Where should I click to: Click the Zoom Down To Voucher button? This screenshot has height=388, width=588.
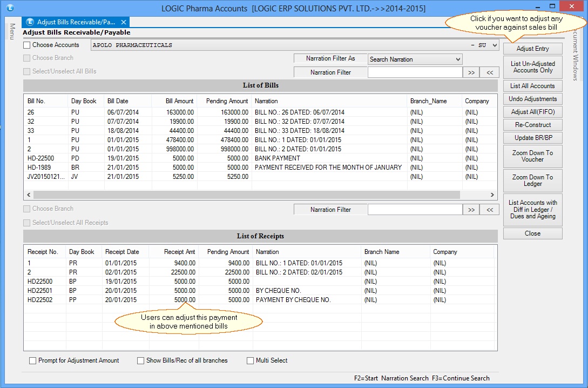tap(532, 156)
